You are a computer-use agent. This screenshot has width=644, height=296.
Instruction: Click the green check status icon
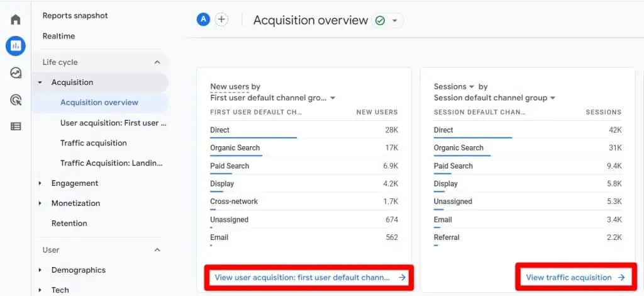tap(380, 21)
